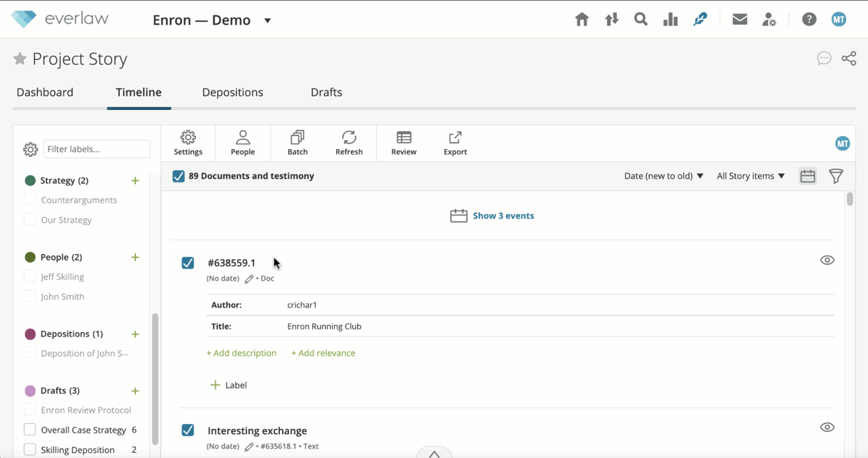Screen dimensions: 868x458
Task: Open the Enron — Demo project dropdown
Action: [212, 20]
